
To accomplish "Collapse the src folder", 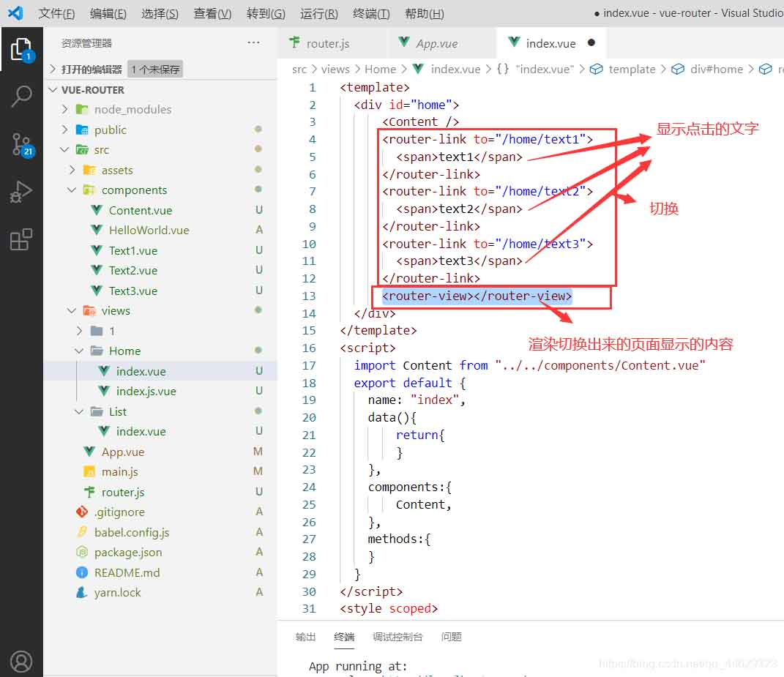I will point(64,149).
